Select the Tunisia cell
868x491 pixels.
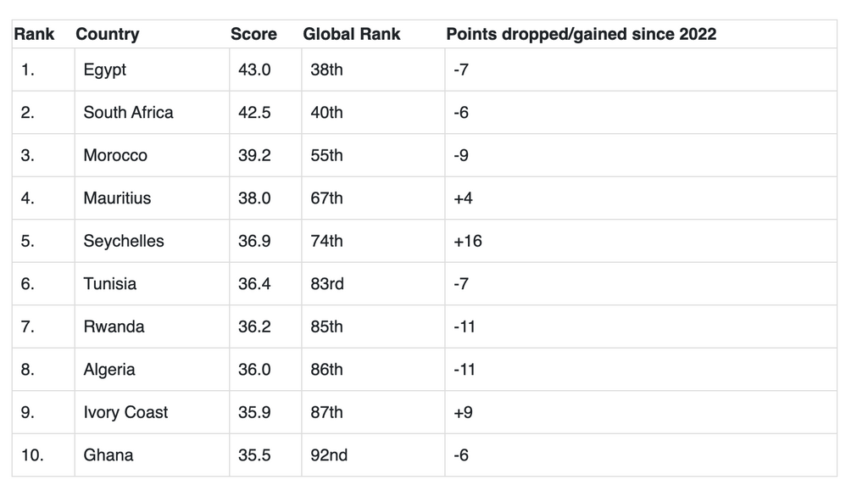click(x=109, y=283)
